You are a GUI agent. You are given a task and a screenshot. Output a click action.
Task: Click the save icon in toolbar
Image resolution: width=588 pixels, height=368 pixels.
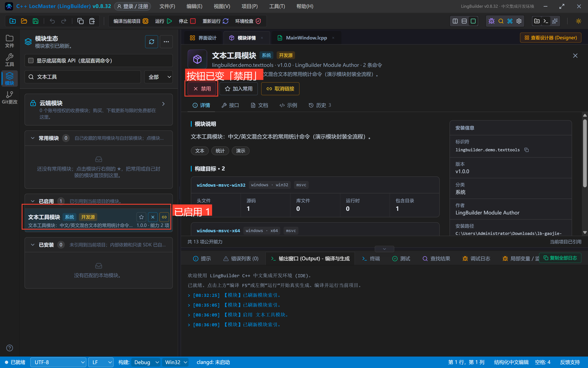[36, 21]
